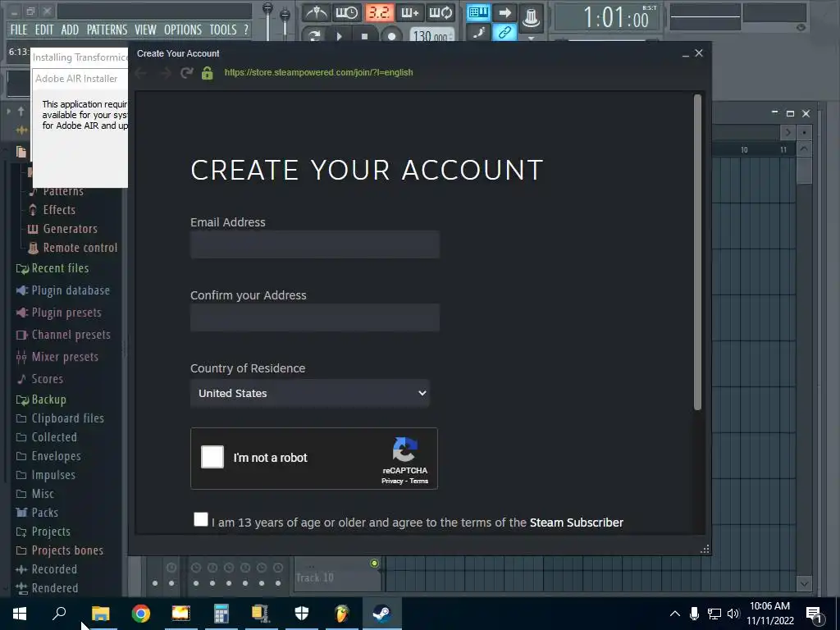Viewport: 840px width, 630px height.
Task: Open the ADD menu
Action: pos(70,30)
